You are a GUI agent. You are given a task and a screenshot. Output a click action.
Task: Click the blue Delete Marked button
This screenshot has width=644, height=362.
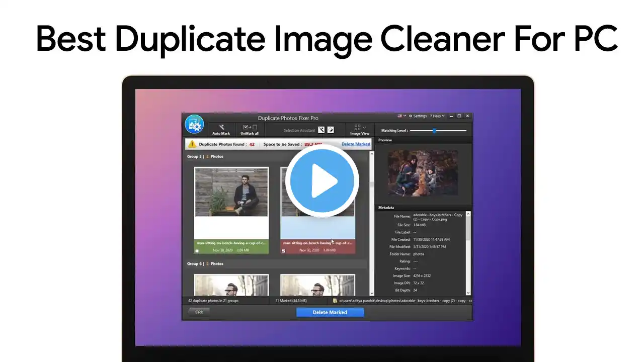(330, 312)
